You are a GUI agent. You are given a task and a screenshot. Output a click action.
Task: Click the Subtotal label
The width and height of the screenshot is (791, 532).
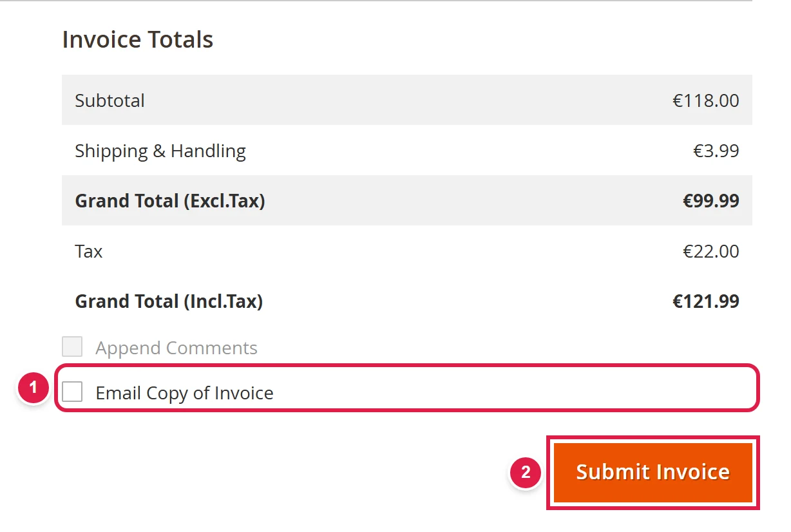point(110,100)
